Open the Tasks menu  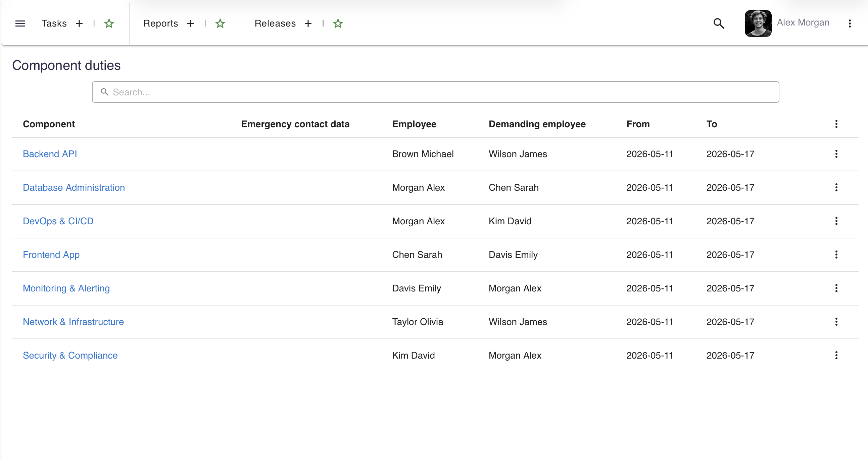[54, 23]
